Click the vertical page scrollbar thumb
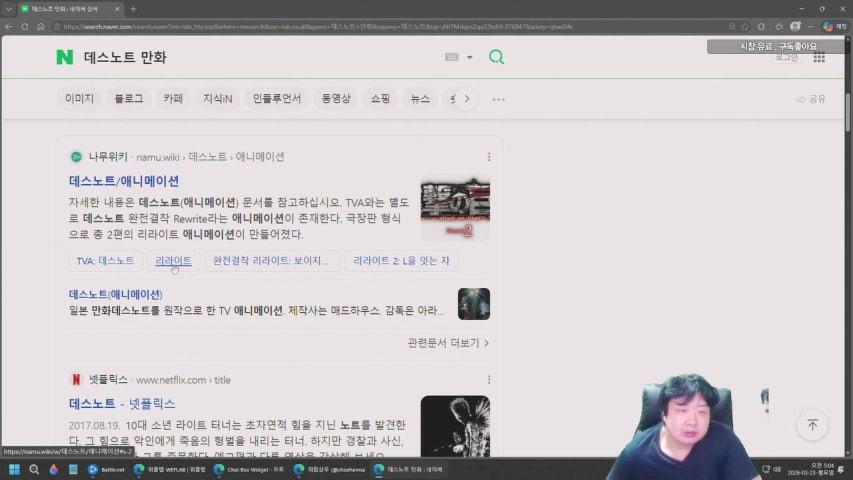 tap(848, 112)
